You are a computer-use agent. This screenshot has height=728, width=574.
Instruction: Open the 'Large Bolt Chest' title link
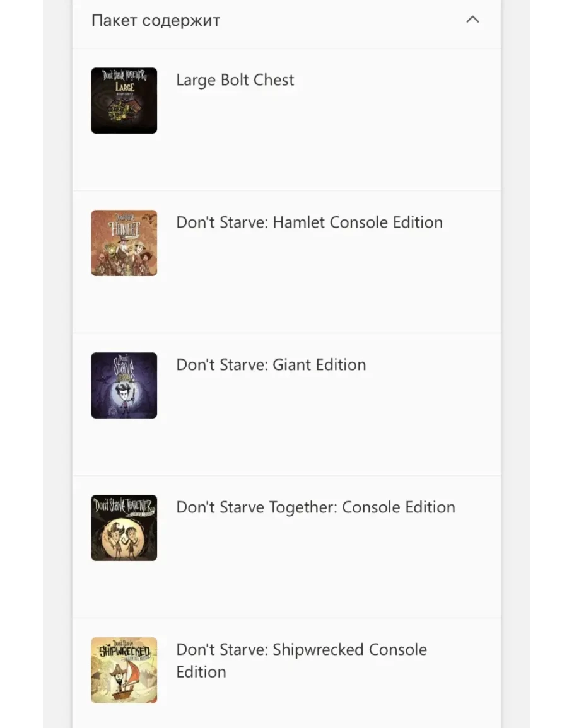coord(235,80)
